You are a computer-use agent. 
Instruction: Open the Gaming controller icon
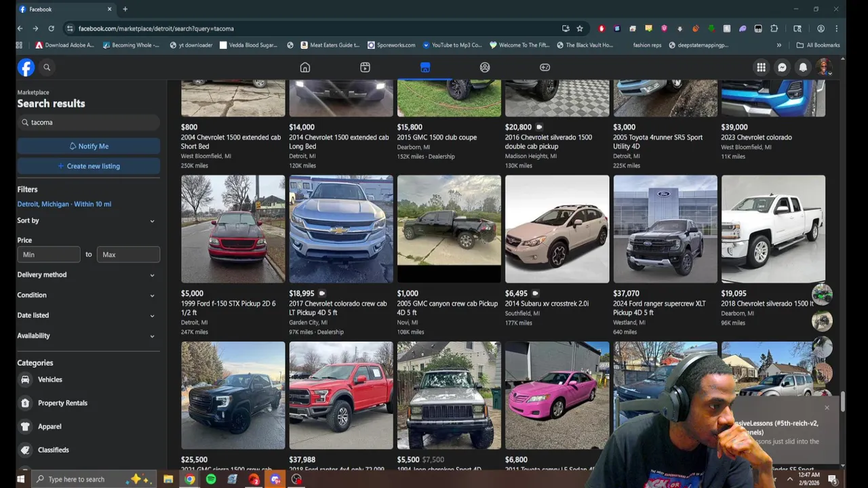click(545, 67)
